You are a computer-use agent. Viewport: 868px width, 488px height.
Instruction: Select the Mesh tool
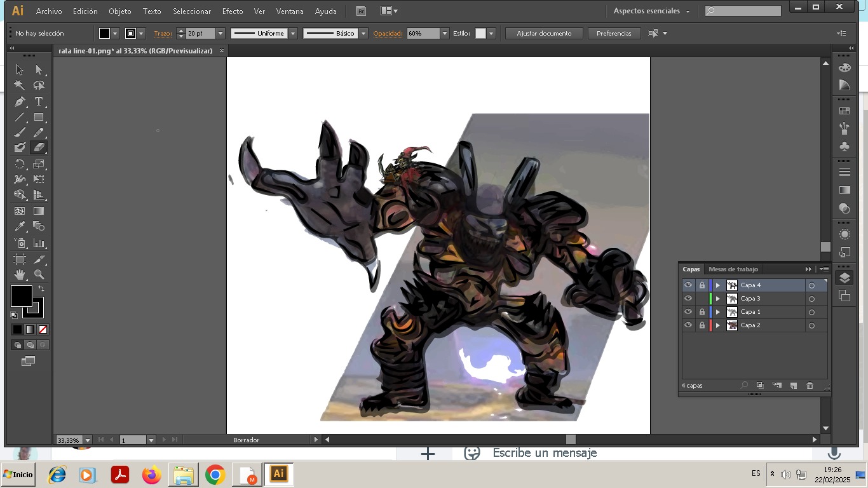(x=20, y=211)
